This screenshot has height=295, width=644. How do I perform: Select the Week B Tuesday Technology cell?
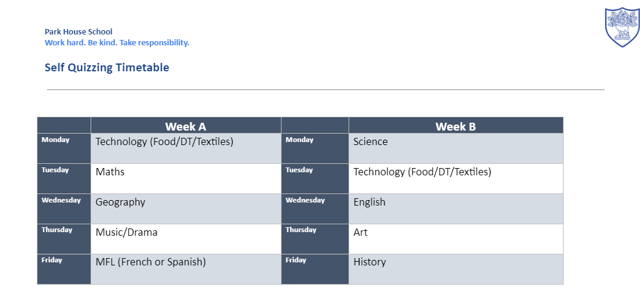(x=456, y=179)
